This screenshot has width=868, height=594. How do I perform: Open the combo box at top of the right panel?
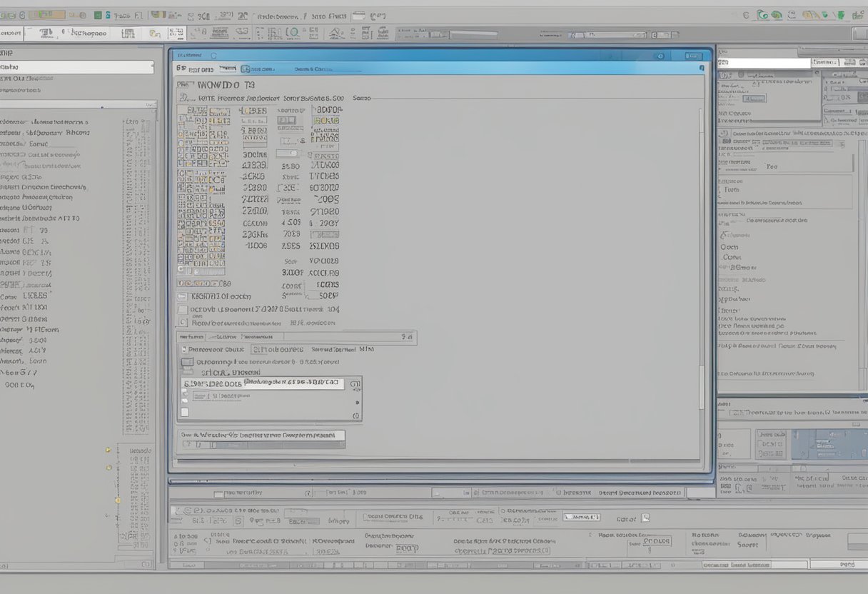[x=764, y=63]
